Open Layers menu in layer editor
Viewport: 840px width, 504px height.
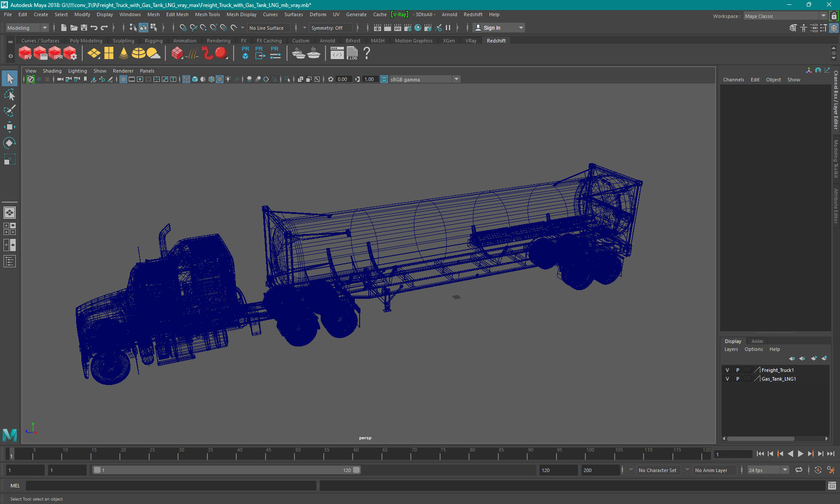coord(731,349)
